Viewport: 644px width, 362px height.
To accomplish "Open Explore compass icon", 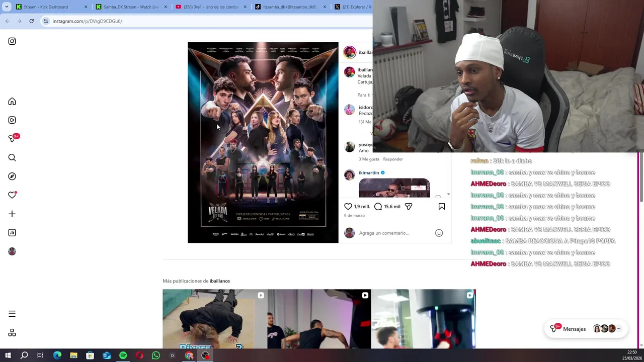I will tap(12, 176).
